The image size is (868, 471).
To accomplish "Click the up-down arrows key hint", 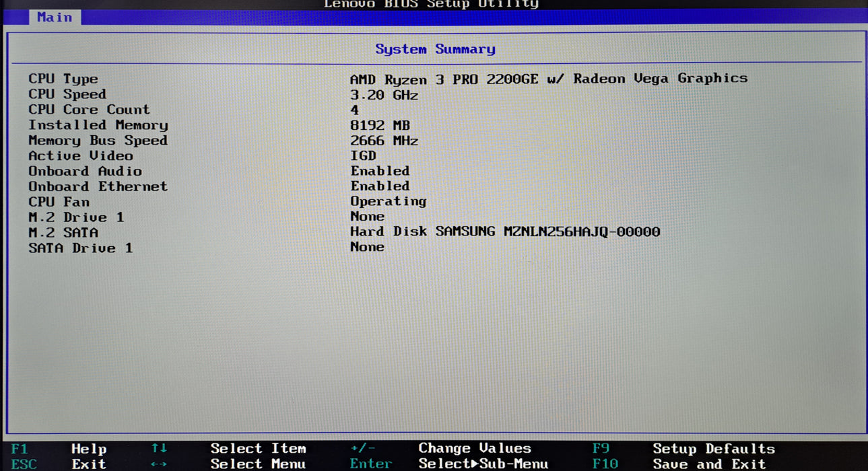I will point(159,448).
